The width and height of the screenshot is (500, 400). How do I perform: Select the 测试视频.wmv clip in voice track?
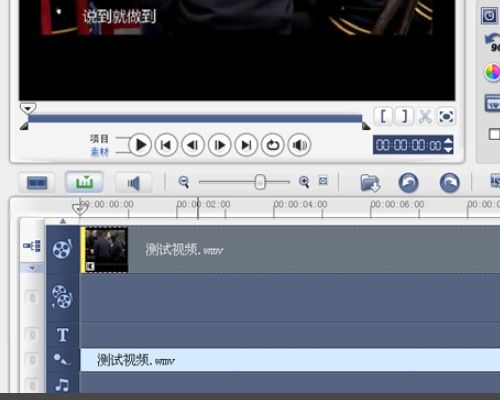(290, 360)
